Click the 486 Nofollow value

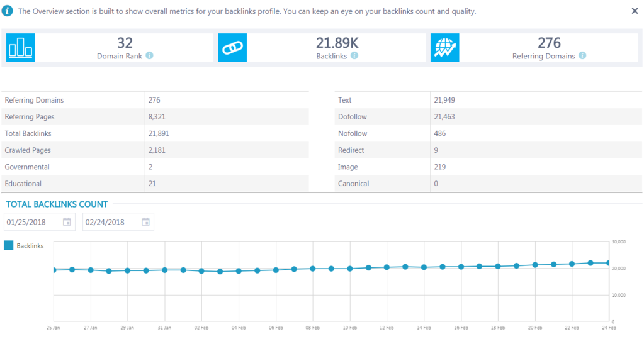(x=440, y=133)
